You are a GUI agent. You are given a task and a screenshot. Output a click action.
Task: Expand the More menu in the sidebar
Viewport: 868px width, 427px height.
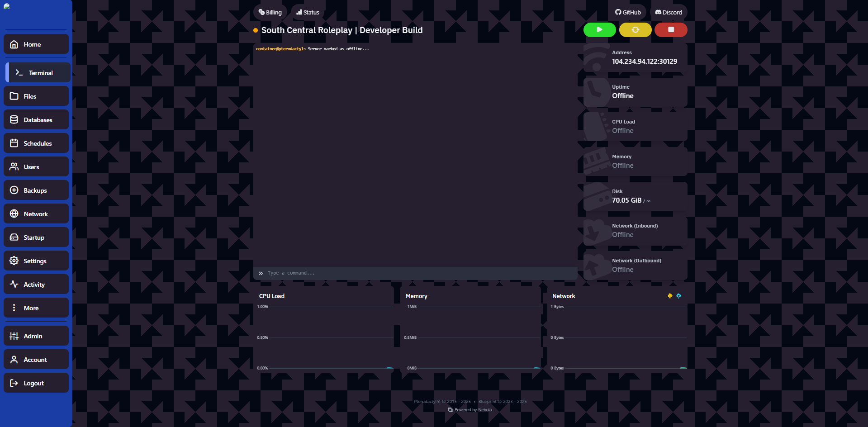click(x=36, y=308)
